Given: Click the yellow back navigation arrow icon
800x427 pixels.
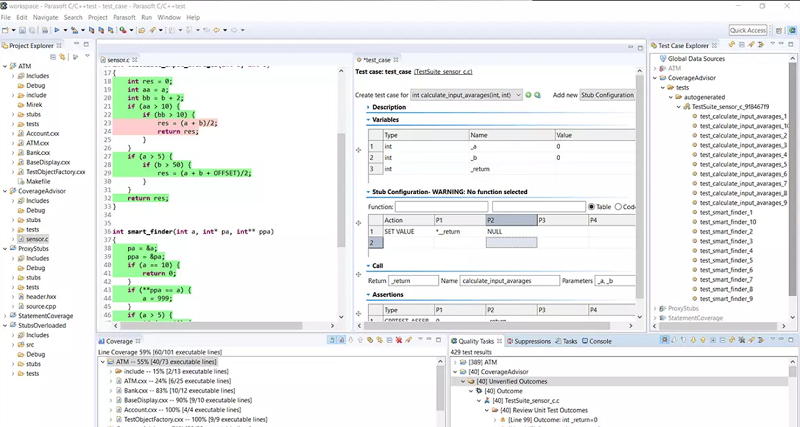Looking at the screenshot, I should click(216, 30).
